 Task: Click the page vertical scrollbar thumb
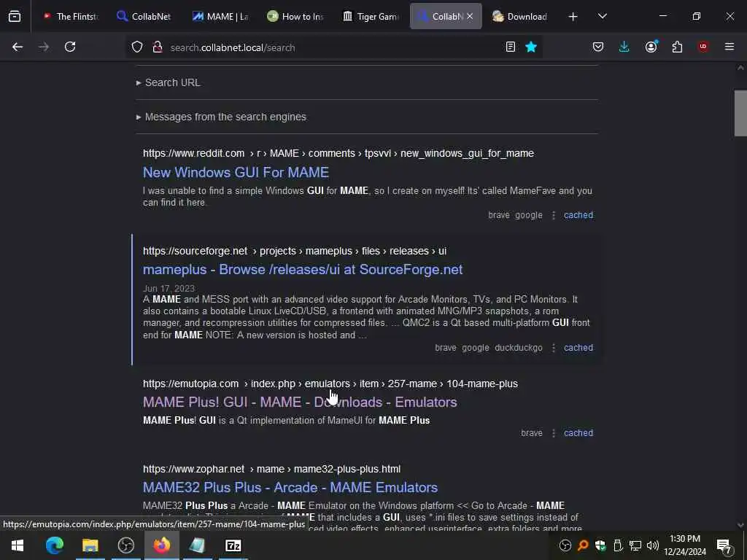[x=740, y=113]
